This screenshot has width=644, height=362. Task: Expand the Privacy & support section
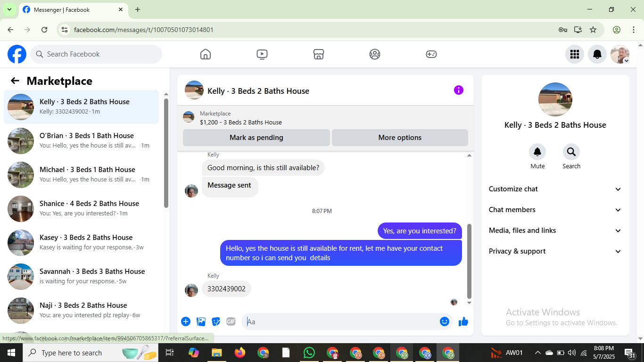(555, 251)
